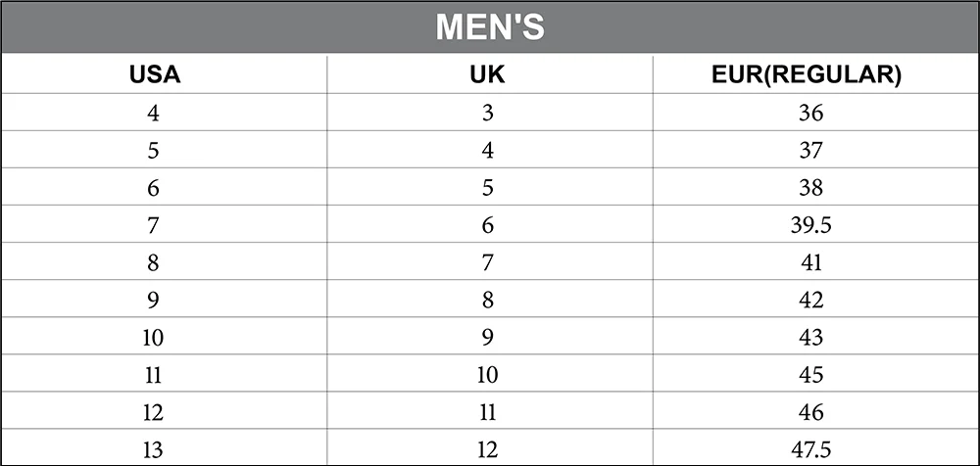The height and width of the screenshot is (466, 980).
Task: Click EUR size 47.5 cell
Action: 810,450
